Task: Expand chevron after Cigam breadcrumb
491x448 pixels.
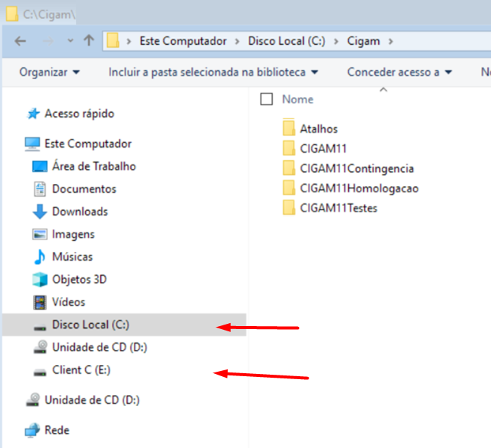Action: 390,41
